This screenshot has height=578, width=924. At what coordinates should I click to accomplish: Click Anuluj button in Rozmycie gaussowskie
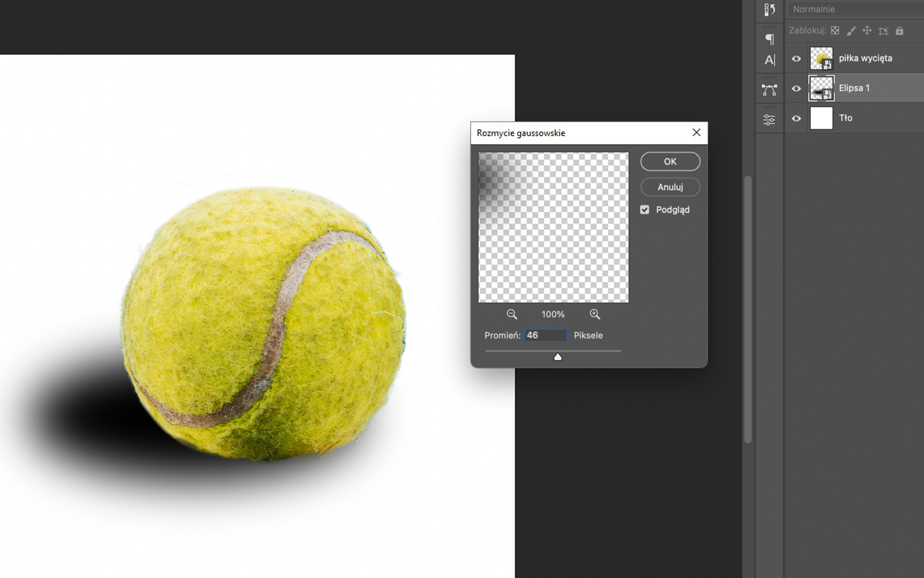(669, 187)
